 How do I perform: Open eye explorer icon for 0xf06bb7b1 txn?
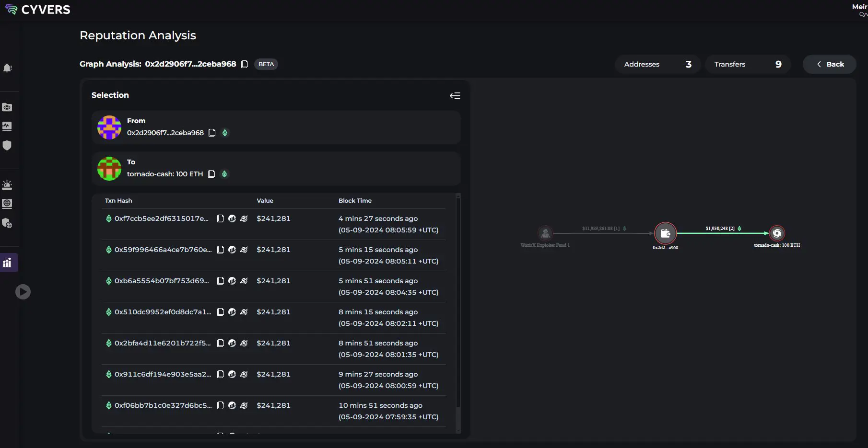pos(244,405)
